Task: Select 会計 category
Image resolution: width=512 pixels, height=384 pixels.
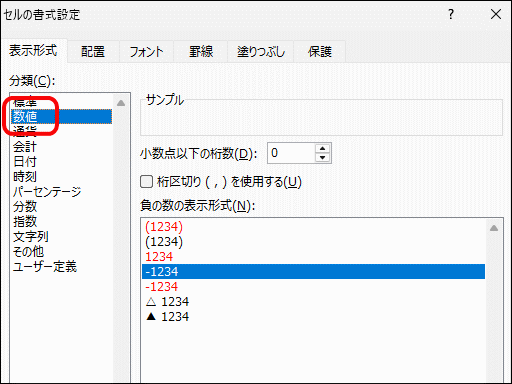Action: (61, 147)
